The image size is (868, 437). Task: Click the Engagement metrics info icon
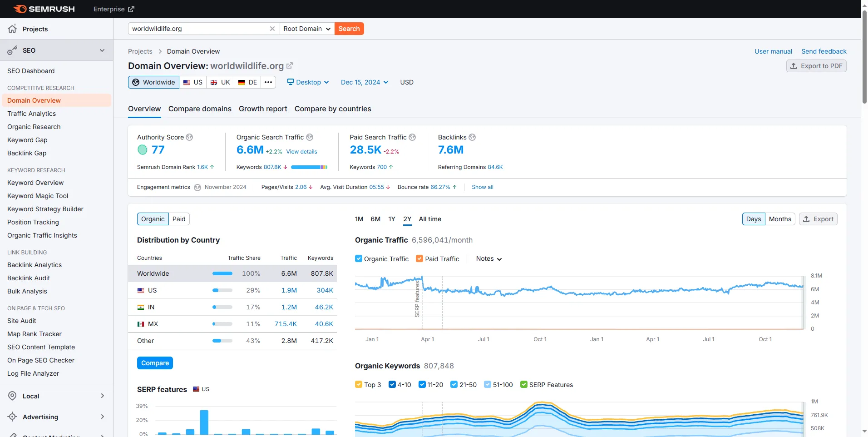point(197,187)
